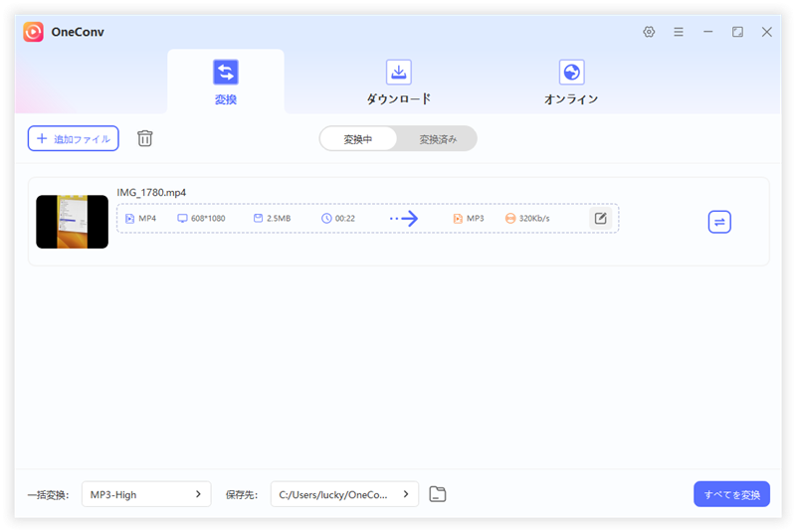Click the すべてを変換 button

tap(731, 494)
